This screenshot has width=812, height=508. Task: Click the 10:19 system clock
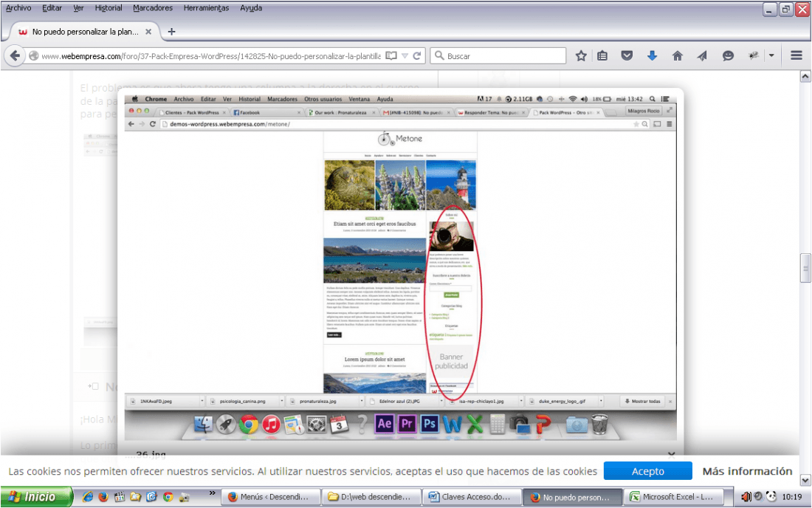tap(792, 497)
